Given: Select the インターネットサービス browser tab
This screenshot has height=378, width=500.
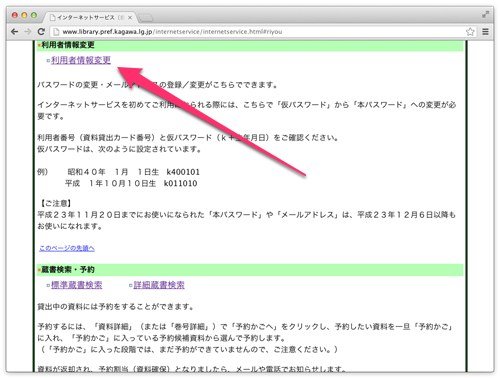Looking at the screenshot, I should [x=90, y=17].
